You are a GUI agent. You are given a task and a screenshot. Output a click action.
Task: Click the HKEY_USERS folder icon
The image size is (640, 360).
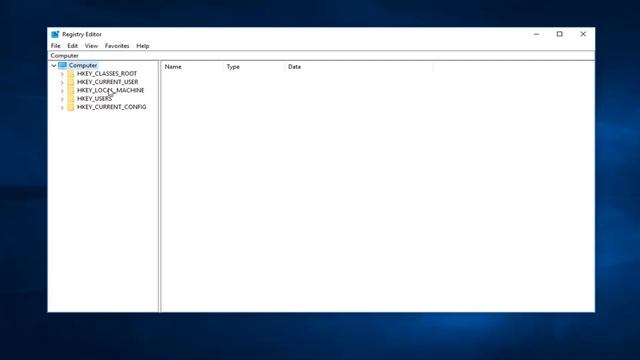pos(71,99)
